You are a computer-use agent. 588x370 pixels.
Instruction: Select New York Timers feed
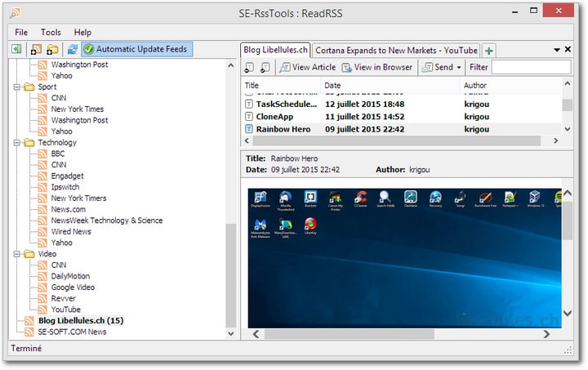tap(78, 198)
